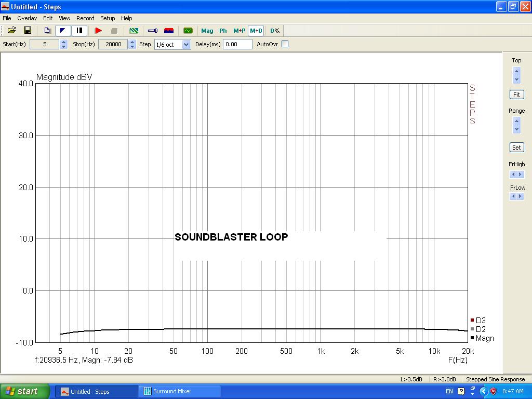The width and height of the screenshot is (532, 399).
Task: Click the question mark tray icon
Action: [x=461, y=391]
